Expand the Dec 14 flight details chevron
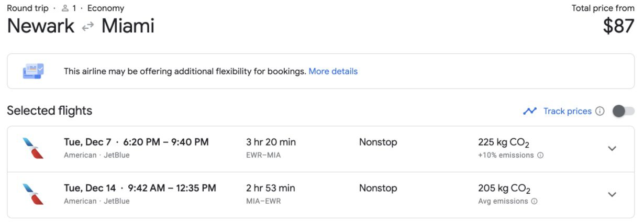The height and width of the screenshot is (222, 644). click(612, 194)
